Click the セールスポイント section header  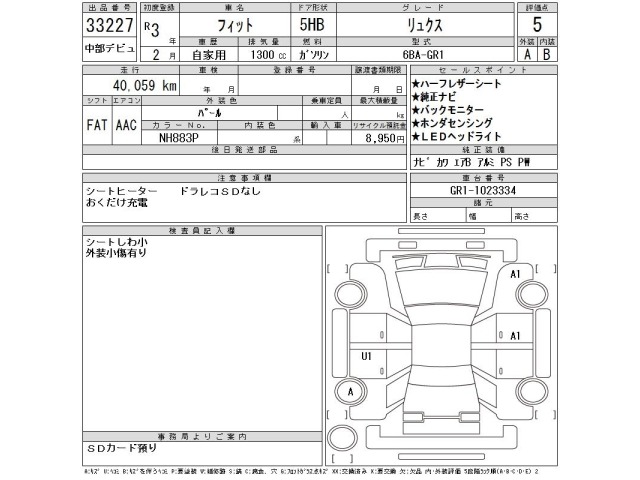point(483,70)
